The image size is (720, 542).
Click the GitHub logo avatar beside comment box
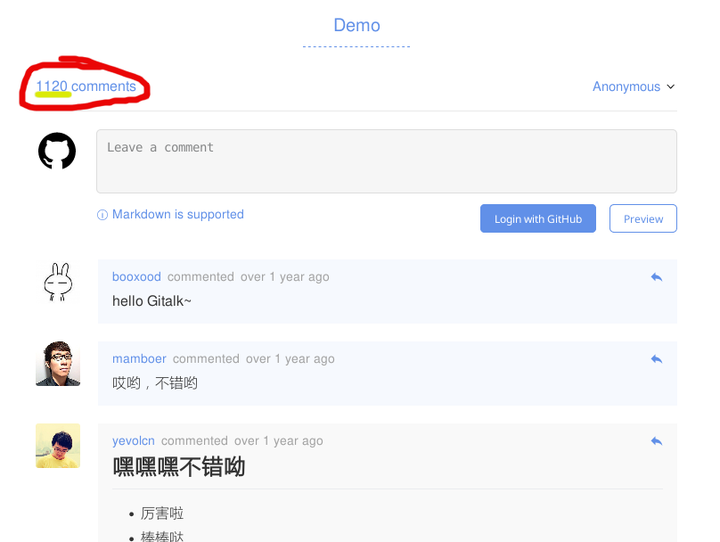[57, 151]
